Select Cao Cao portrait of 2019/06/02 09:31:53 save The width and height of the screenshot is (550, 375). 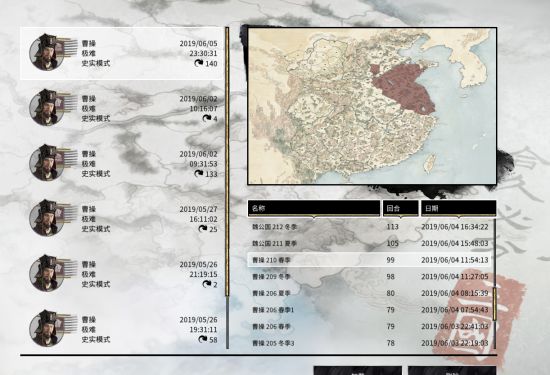tap(47, 163)
